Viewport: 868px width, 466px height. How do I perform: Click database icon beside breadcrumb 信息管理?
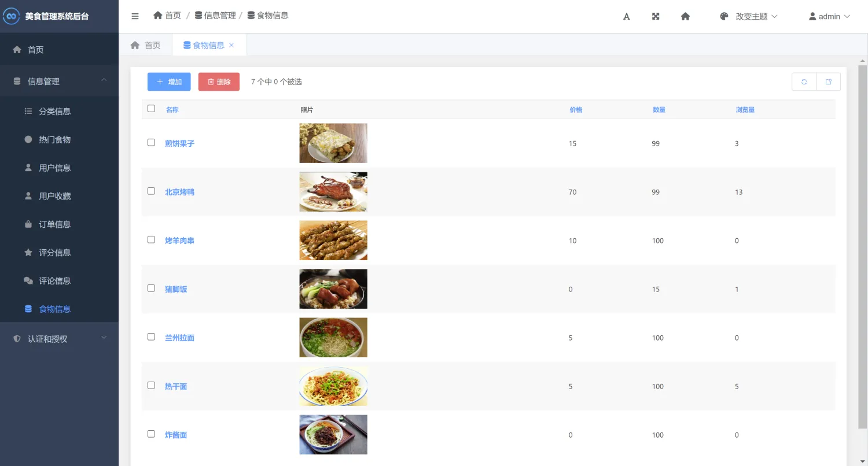(198, 16)
